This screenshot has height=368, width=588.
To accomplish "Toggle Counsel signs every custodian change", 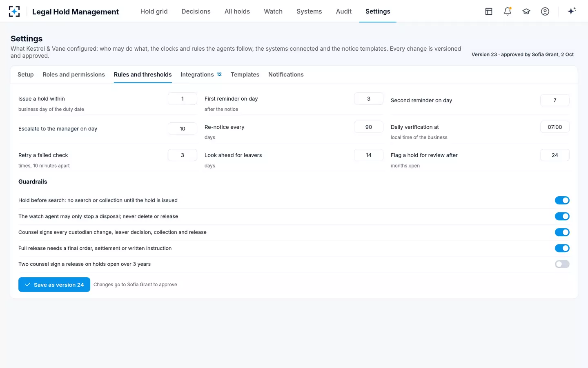I will [x=562, y=232].
